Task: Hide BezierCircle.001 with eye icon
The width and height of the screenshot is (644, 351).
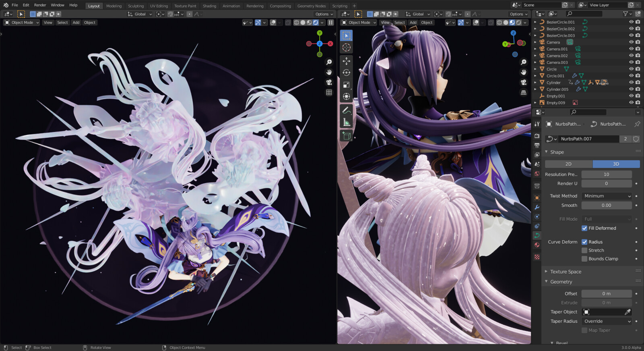Action: pyautogui.click(x=631, y=22)
